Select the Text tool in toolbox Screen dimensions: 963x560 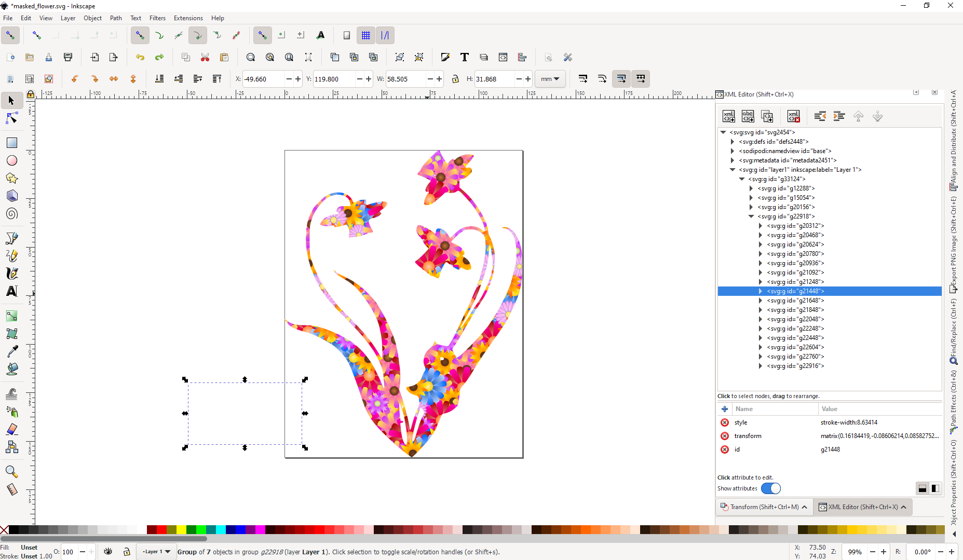click(11, 291)
